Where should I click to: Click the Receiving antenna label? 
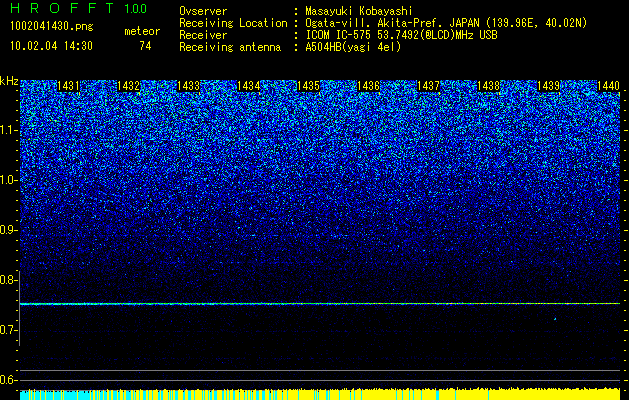click(x=230, y=47)
